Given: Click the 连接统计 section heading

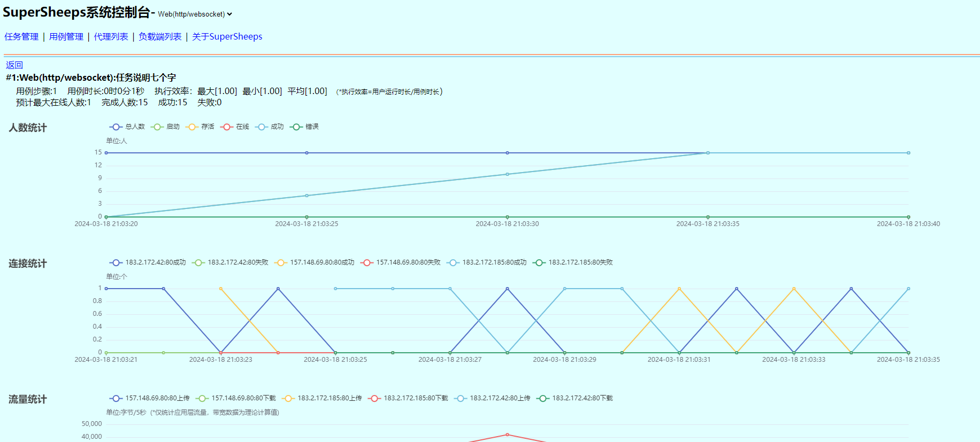Looking at the screenshot, I should point(28,263).
